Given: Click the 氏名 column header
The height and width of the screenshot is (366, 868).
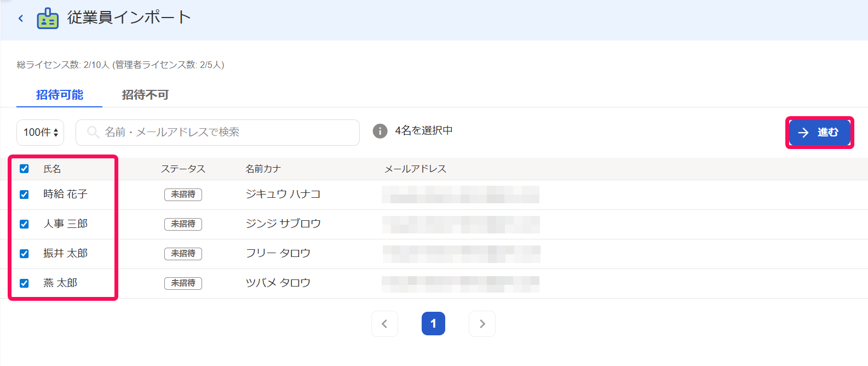Looking at the screenshot, I should click(x=53, y=169).
